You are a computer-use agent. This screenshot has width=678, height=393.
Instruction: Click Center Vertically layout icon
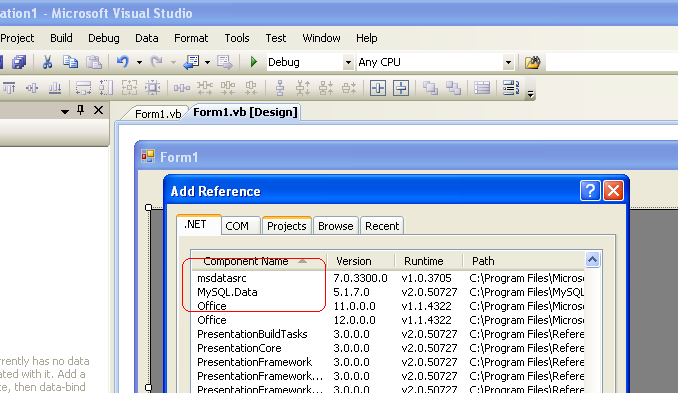click(401, 88)
